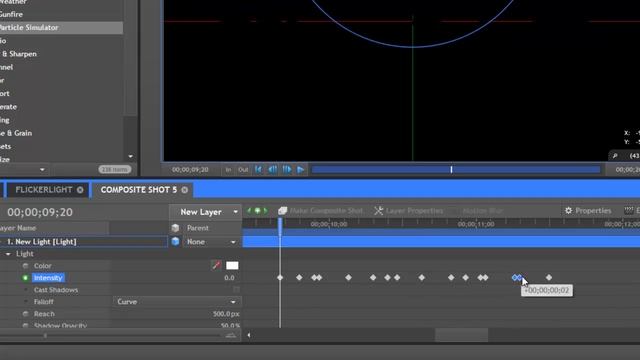
Task: Set Out point with Out button
Action: [x=243, y=169]
